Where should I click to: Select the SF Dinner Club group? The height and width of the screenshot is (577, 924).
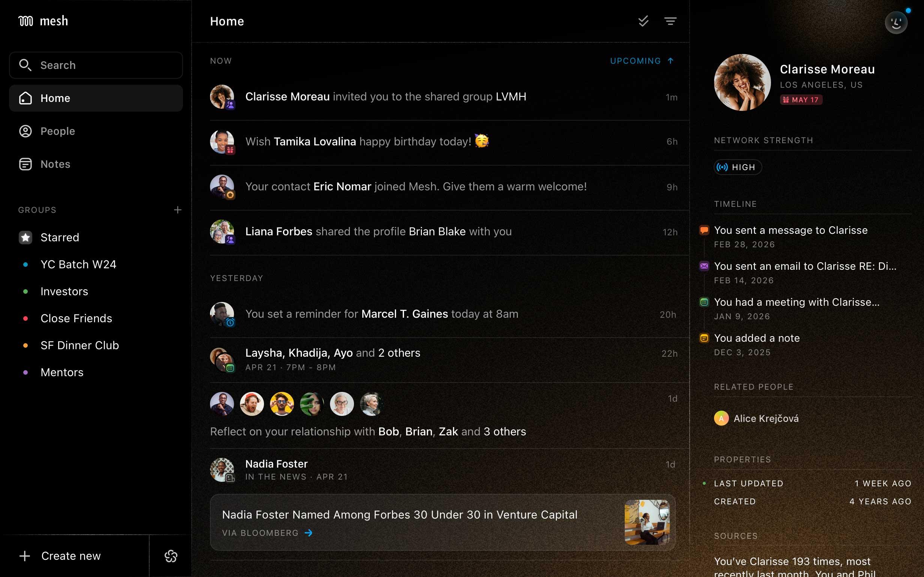[x=80, y=345]
